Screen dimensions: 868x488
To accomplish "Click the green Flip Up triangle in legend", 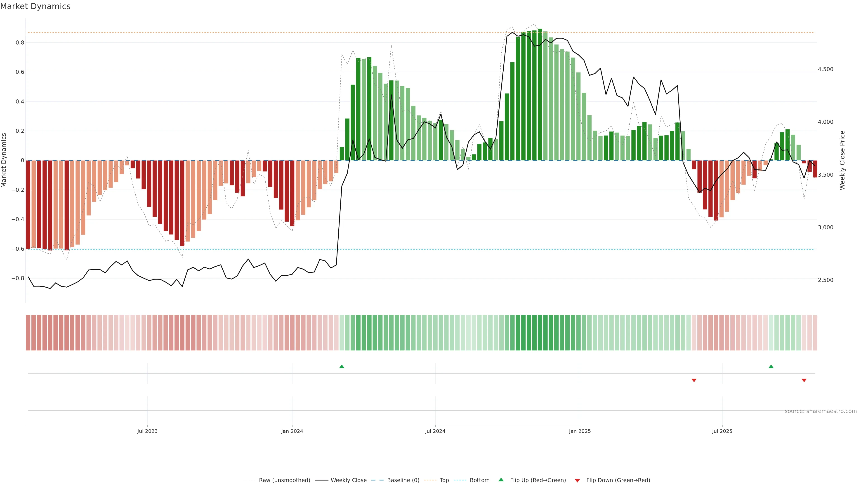I will 501,480.
